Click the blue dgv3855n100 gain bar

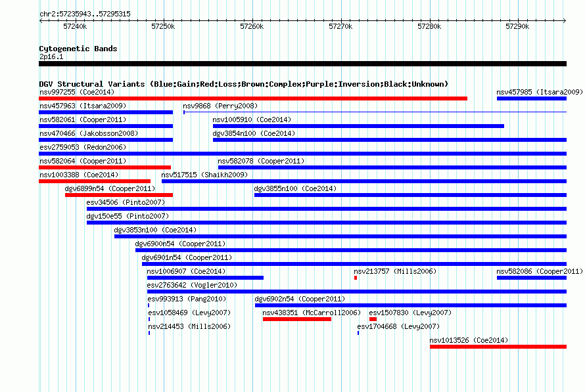(x=410, y=195)
